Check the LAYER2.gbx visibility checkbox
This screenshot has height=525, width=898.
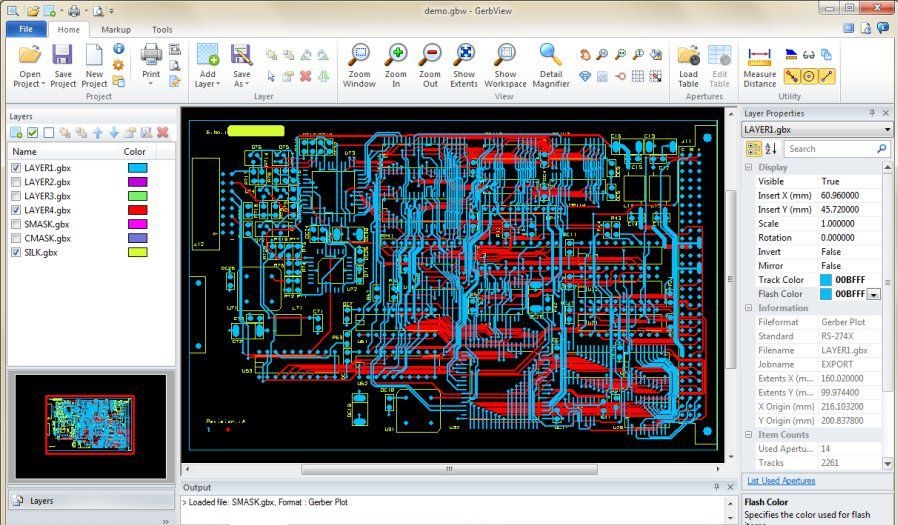16,182
